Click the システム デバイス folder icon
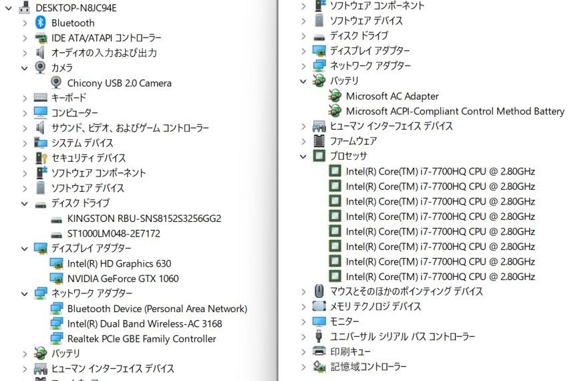This screenshot has height=381, width=588. point(41,142)
